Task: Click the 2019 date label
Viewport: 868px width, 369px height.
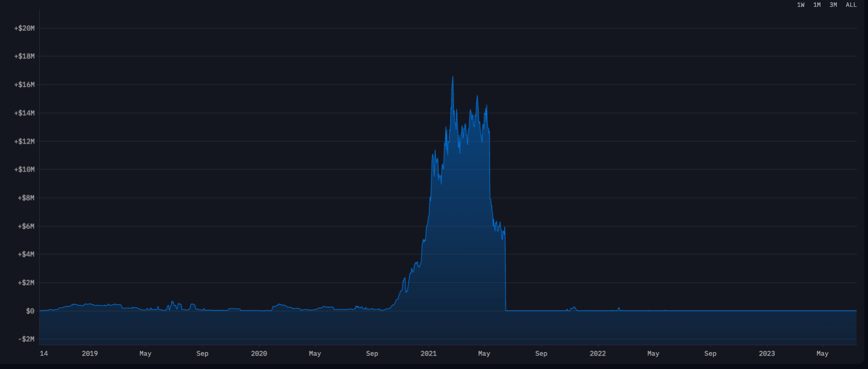Action: click(90, 353)
